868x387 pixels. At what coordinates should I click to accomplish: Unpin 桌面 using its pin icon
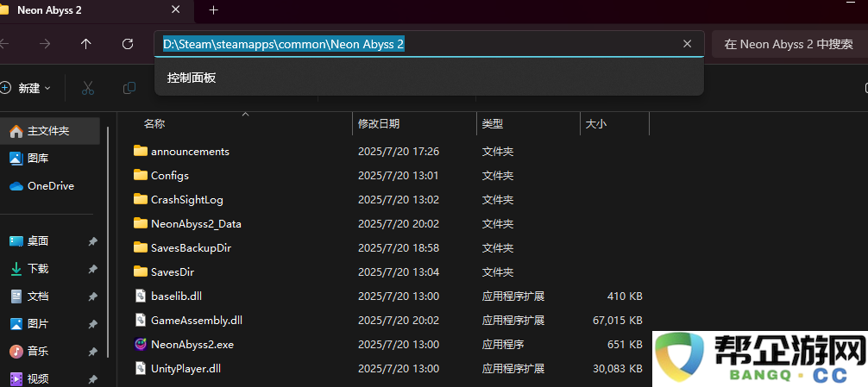tap(92, 241)
